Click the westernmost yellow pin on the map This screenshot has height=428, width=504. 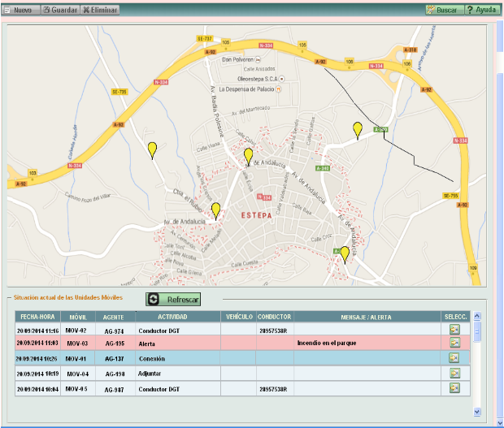pyautogui.click(x=152, y=149)
